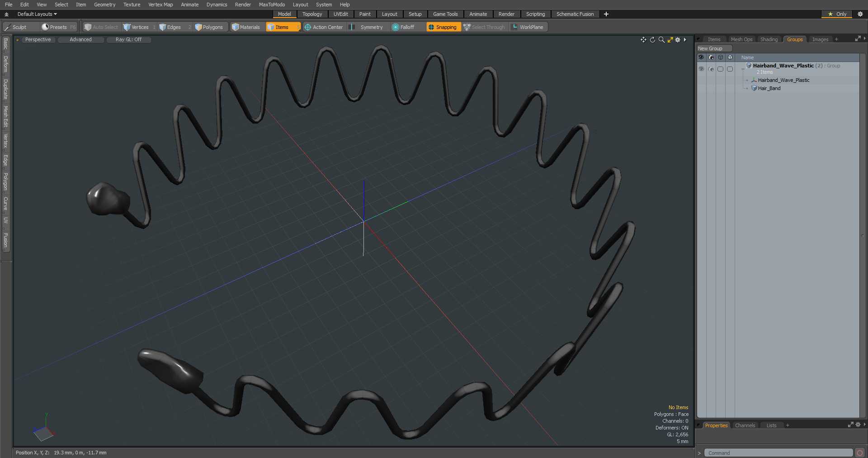868x458 pixels.
Task: Click the group icon of Hairband_Wave_Plastic group
Action: pyautogui.click(x=749, y=66)
